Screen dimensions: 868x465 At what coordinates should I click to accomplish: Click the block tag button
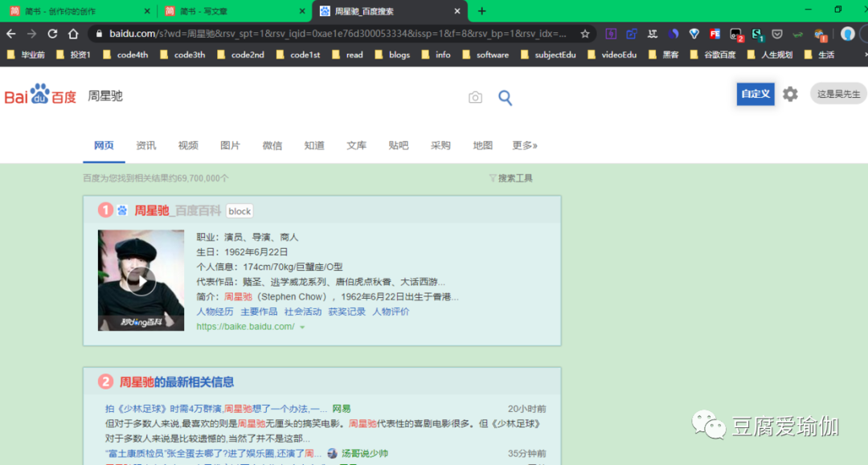click(x=240, y=211)
